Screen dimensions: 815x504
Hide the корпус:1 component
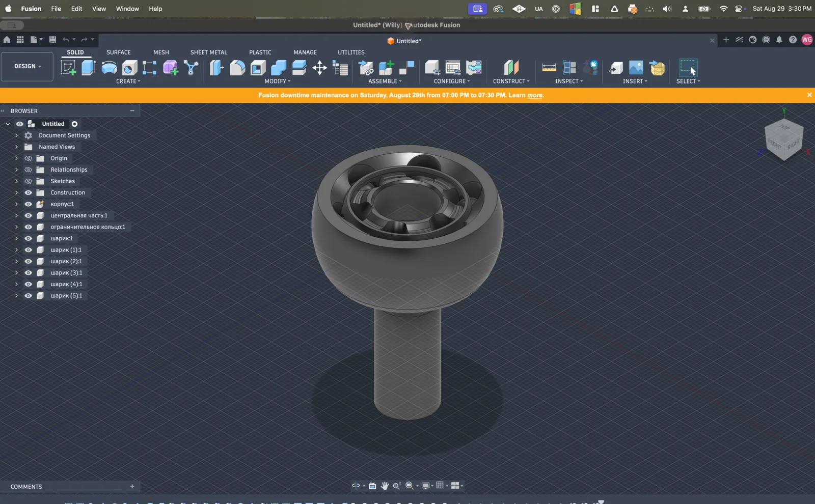[x=29, y=204]
